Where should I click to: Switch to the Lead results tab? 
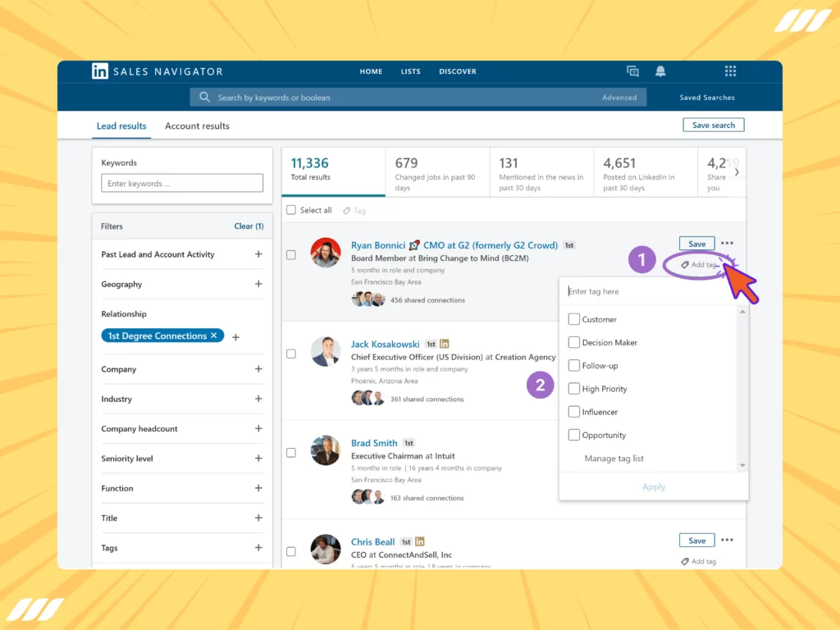coord(121,126)
